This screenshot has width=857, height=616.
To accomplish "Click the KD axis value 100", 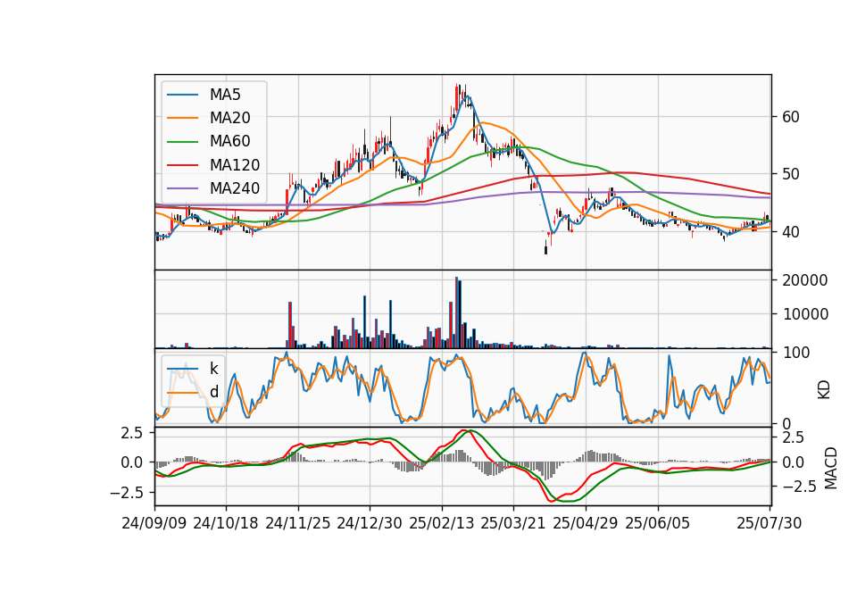I will pyautogui.click(x=796, y=353).
